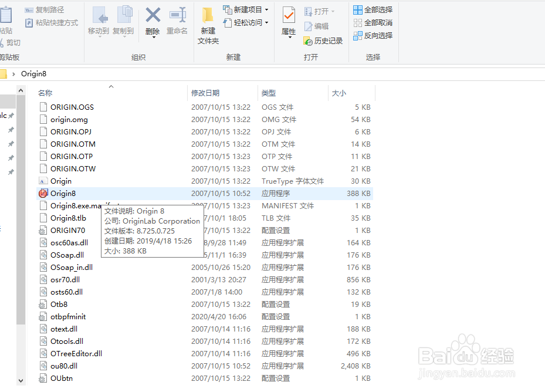Click the navigation pane scrollbar thumb
This screenshot has width=545, height=392.
(x=21, y=209)
